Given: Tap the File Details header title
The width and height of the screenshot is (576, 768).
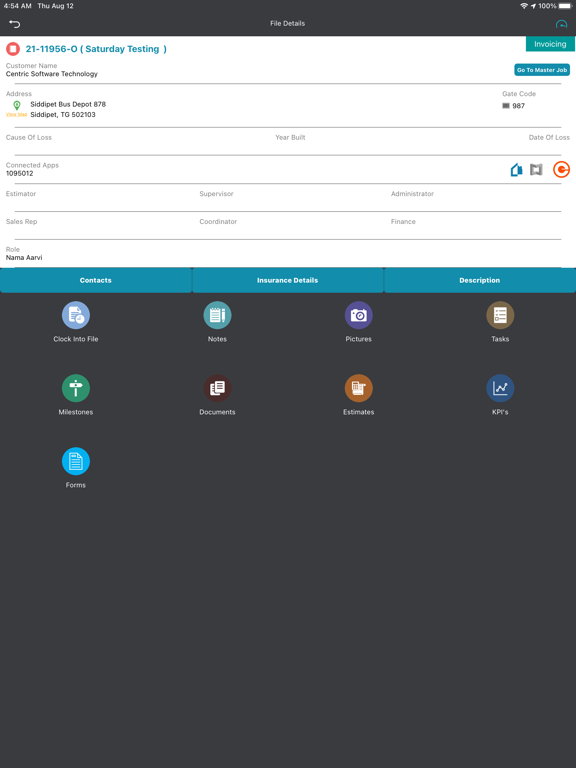Looking at the screenshot, I should pos(288,24).
